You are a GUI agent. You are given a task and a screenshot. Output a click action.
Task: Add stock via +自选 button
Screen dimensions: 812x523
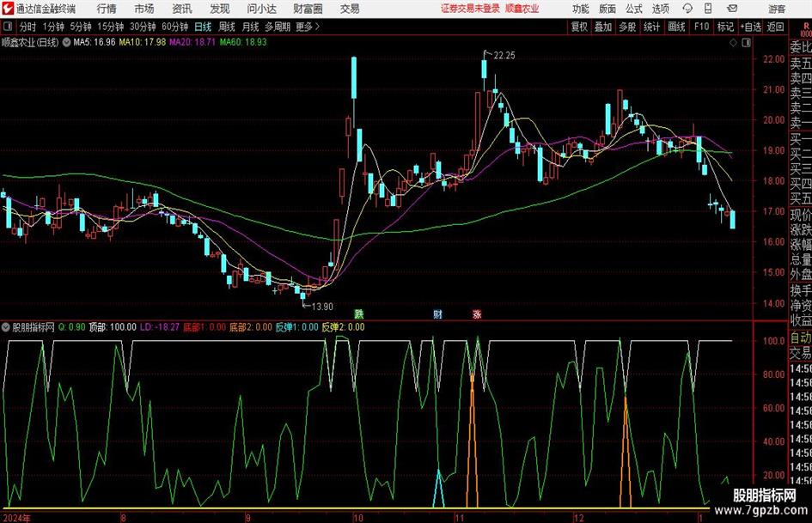click(751, 27)
